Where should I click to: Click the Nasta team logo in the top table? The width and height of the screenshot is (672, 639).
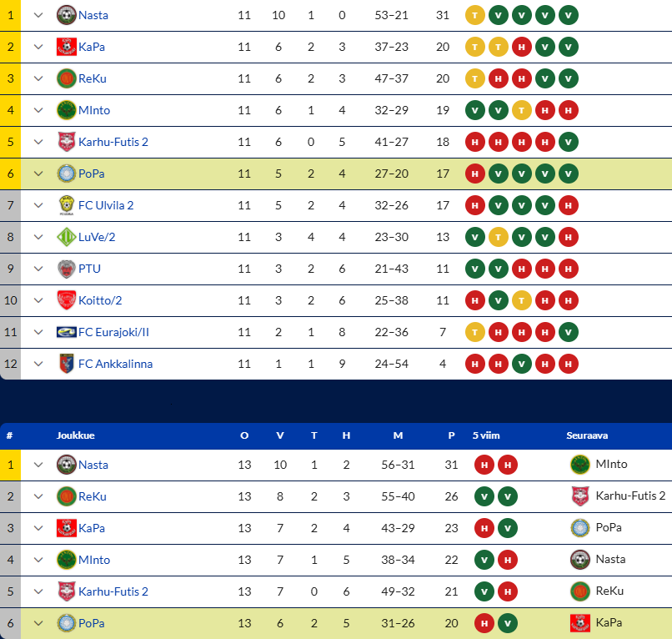(67, 15)
